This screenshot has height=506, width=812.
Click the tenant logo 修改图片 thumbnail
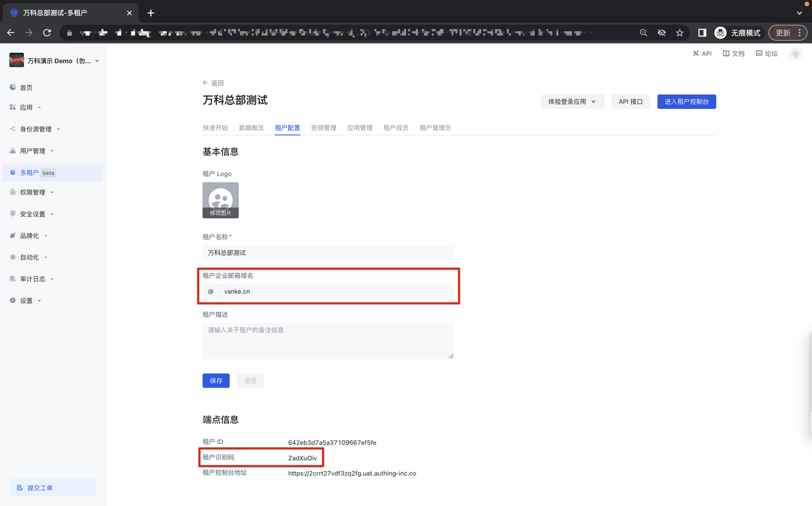[x=221, y=200]
